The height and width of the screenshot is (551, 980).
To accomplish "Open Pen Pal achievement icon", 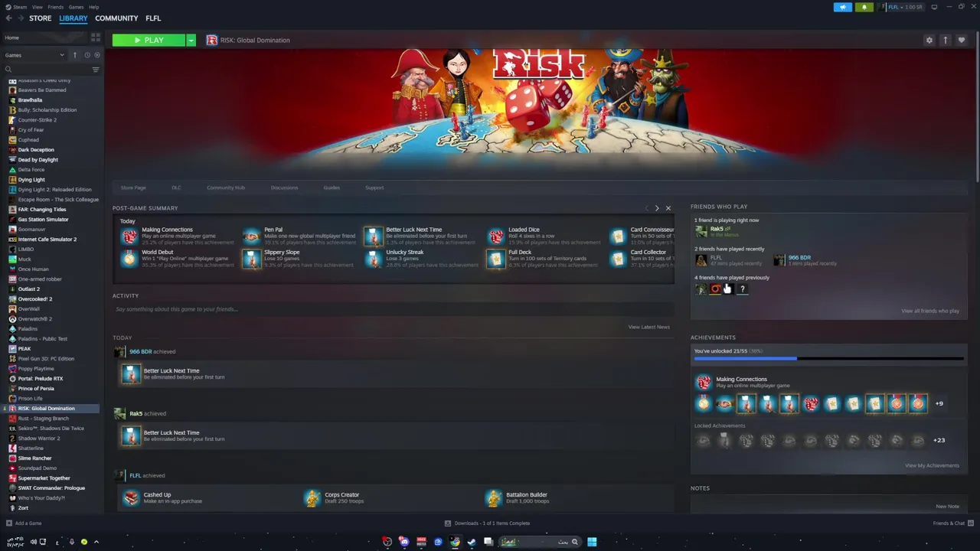I will pos(251,236).
